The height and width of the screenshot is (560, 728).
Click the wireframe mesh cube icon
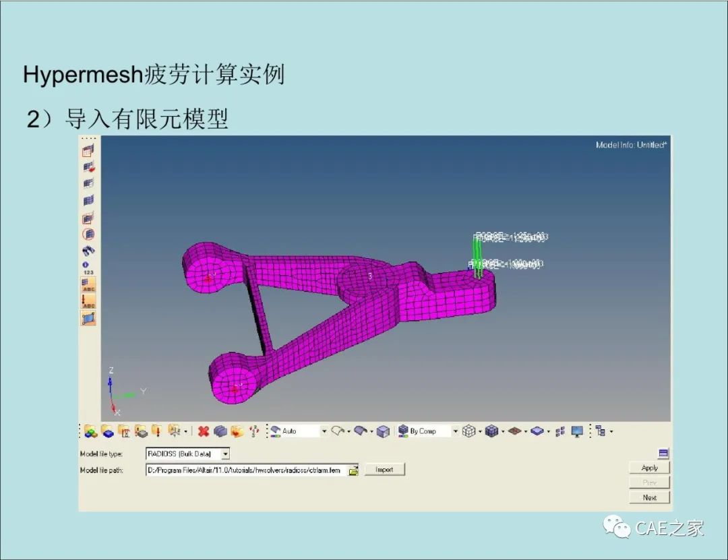click(469, 431)
